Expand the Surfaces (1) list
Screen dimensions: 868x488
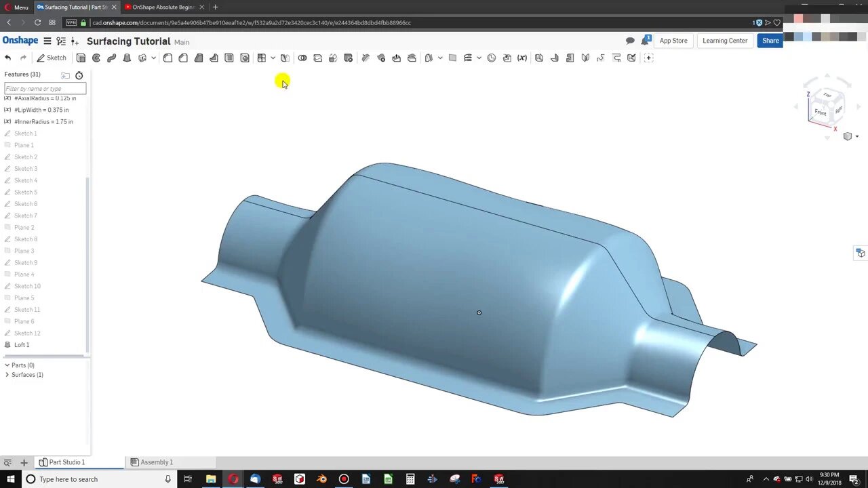click(x=7, y=375)
